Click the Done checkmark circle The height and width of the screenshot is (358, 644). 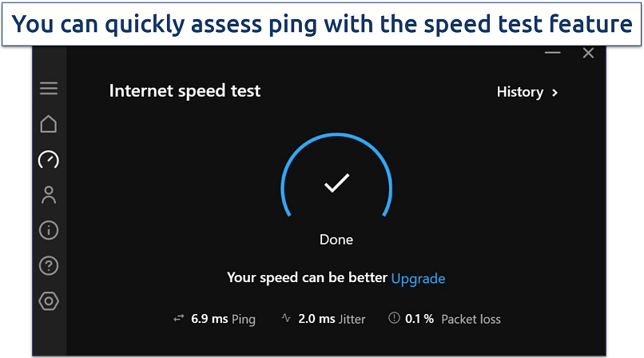[x=336, y=184]
